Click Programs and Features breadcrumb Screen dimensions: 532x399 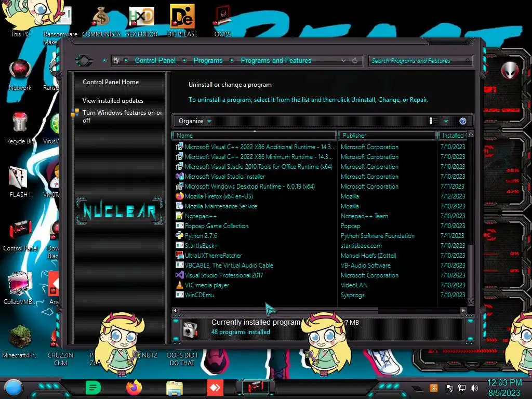coord(276,60)
